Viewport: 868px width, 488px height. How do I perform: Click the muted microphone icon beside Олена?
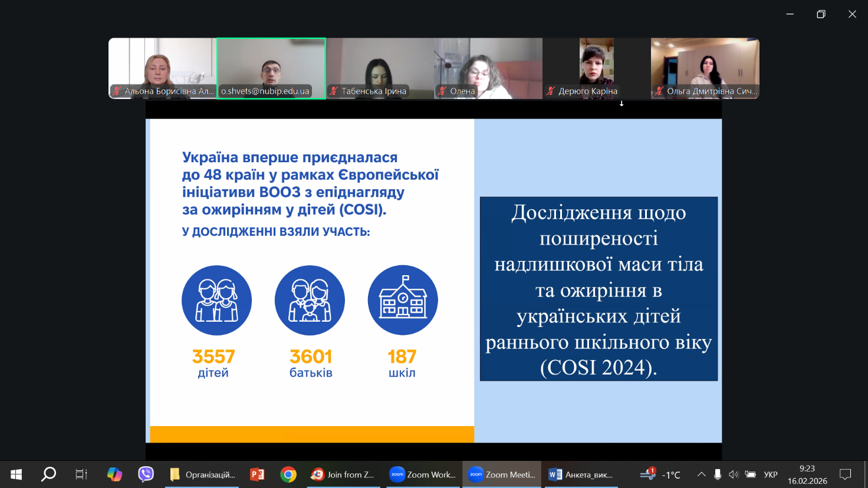click(x=442, y=91)
